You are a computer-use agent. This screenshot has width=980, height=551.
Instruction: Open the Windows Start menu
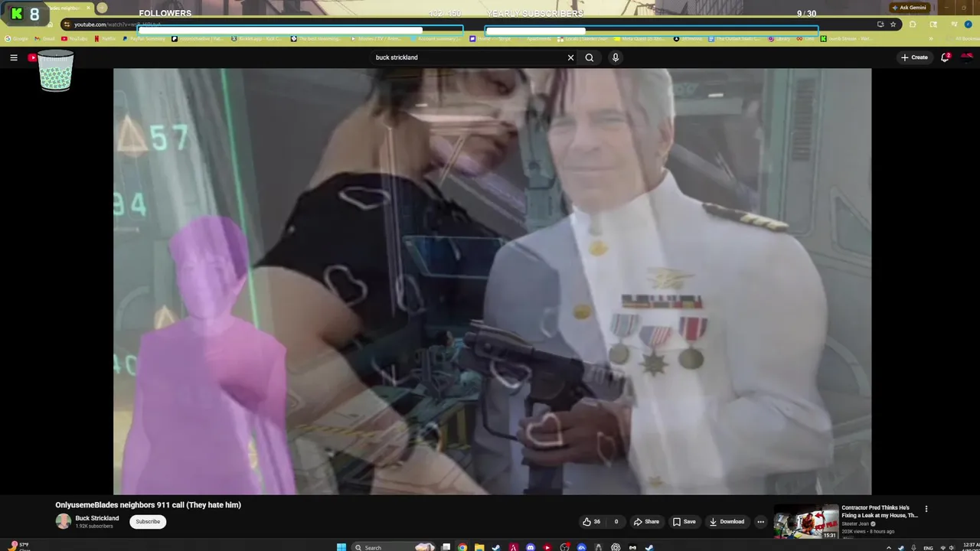(341, 547)
